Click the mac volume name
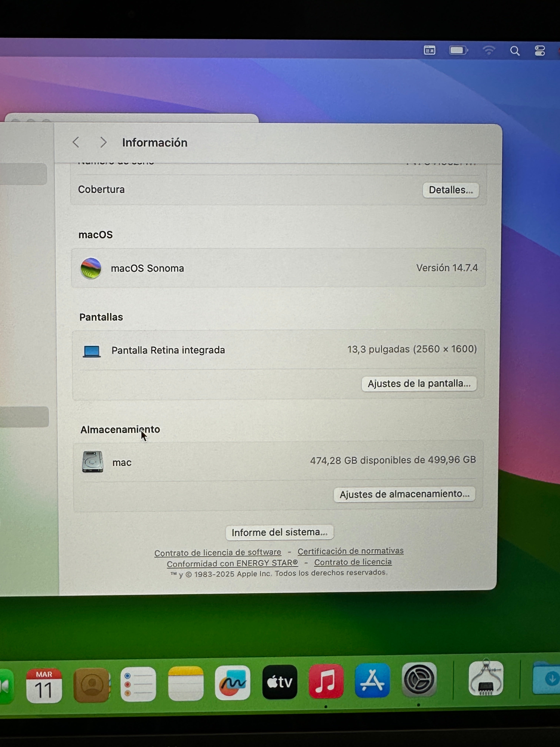The image size is (560, 747). point(122,463)
